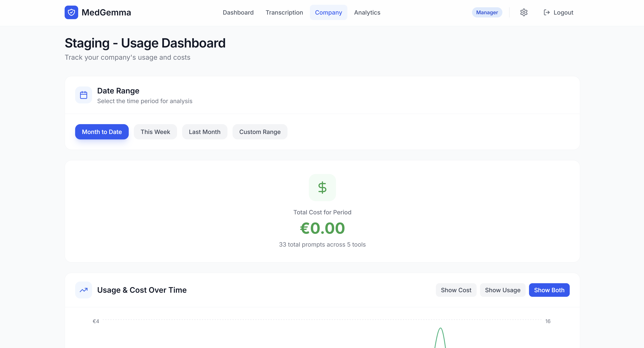Activate Show Both display
The width and height of the screenshot is (644, 348).
point(549,290)
